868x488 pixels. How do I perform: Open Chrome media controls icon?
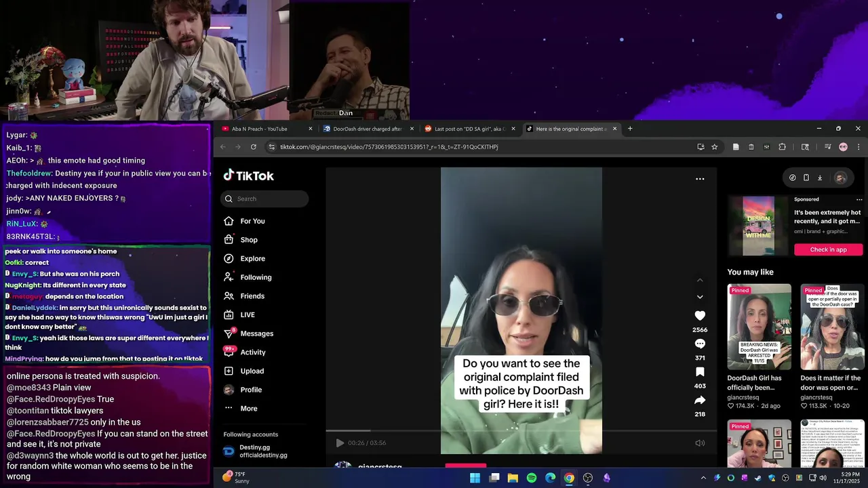click(828, 146)
